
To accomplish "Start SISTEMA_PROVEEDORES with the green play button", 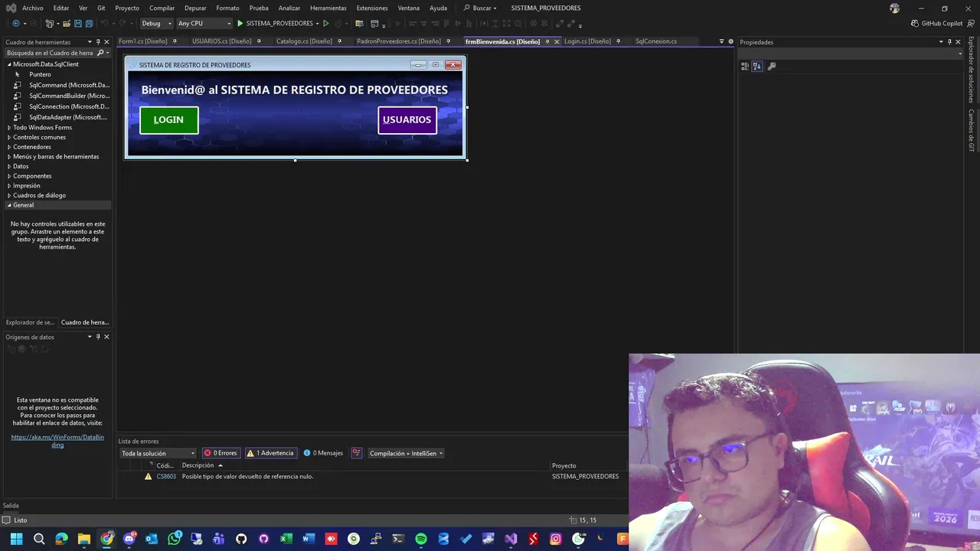I will coord(240,24).
